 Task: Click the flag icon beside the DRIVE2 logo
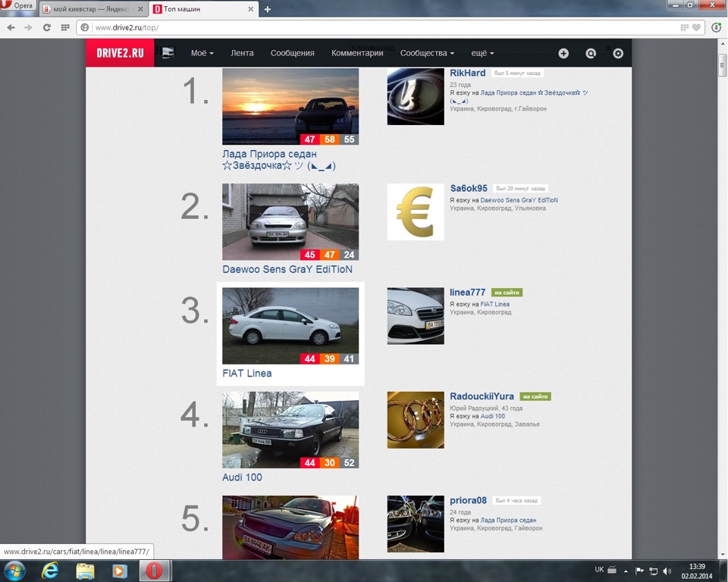pos(168,53)
